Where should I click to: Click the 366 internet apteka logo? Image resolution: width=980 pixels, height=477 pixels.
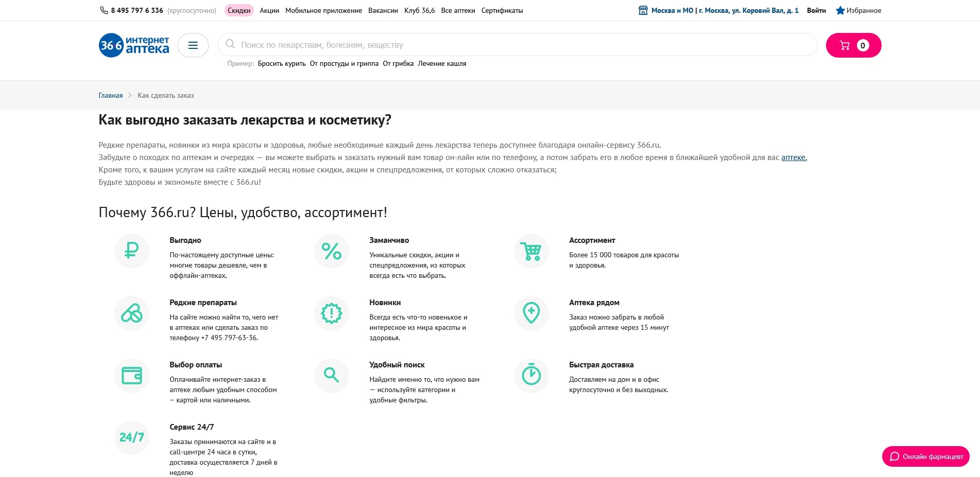pos(134,45)
